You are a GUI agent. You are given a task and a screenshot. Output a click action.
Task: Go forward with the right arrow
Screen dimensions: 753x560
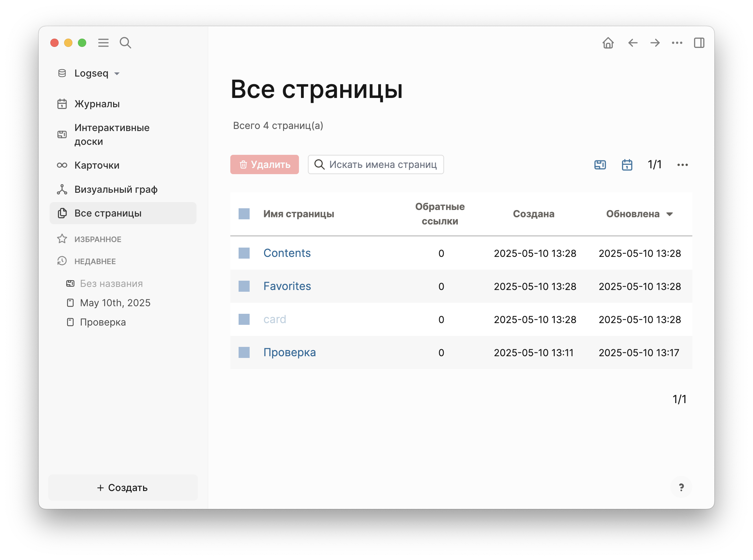tap(655, 43)
